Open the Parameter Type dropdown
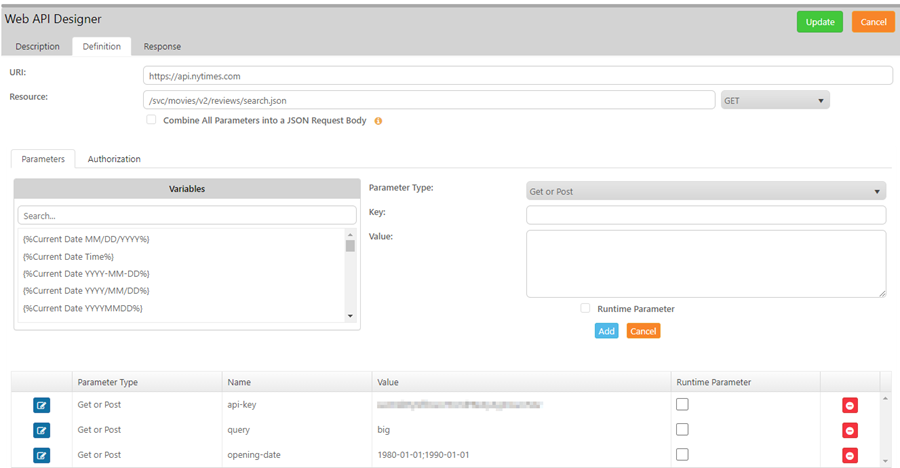900x468 pixels. tap(705, 191)
